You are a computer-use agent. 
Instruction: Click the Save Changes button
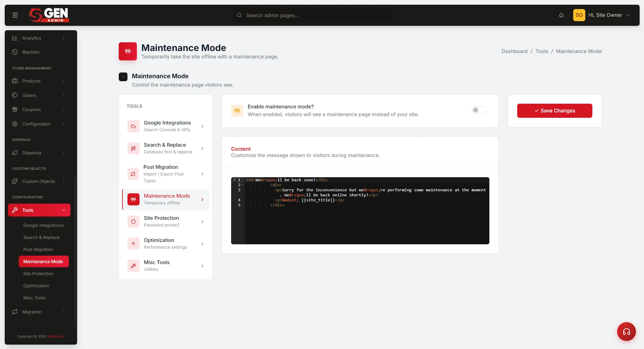point(554,111)
